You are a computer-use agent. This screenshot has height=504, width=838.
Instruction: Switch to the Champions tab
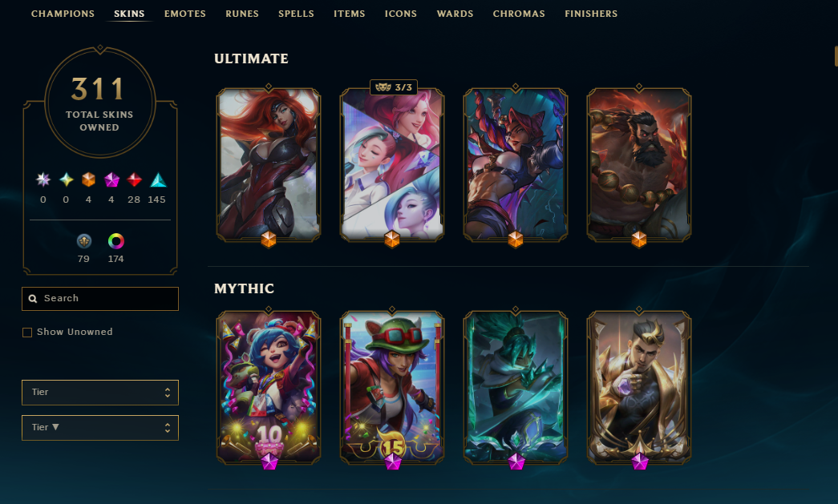click(x=63, y=14)
